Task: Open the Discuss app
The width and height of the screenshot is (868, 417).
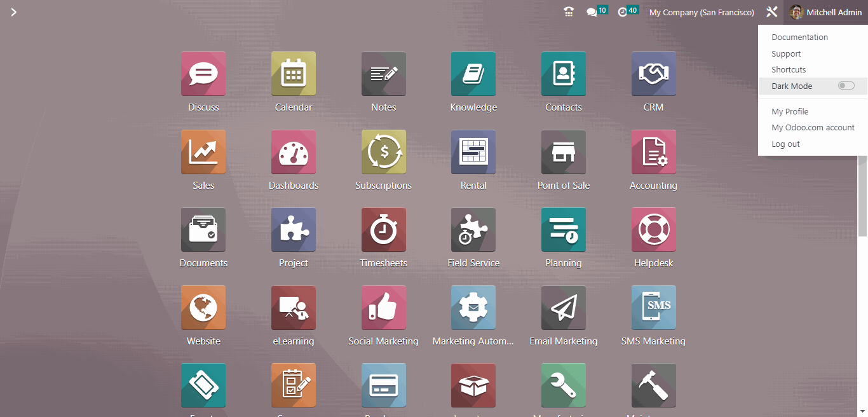Action: tap(203, 74)
